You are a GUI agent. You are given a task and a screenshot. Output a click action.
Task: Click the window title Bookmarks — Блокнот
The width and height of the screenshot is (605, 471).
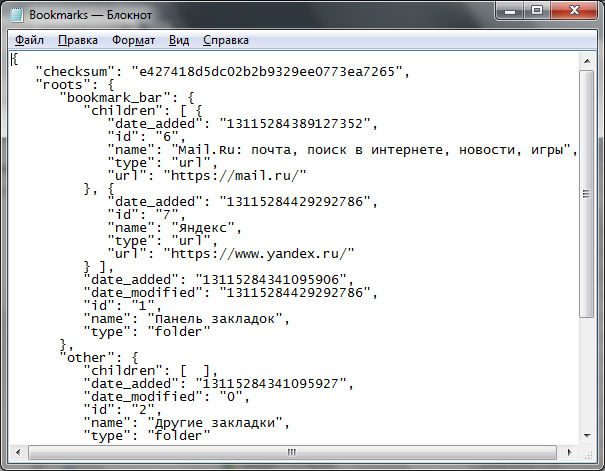[90, 15]
